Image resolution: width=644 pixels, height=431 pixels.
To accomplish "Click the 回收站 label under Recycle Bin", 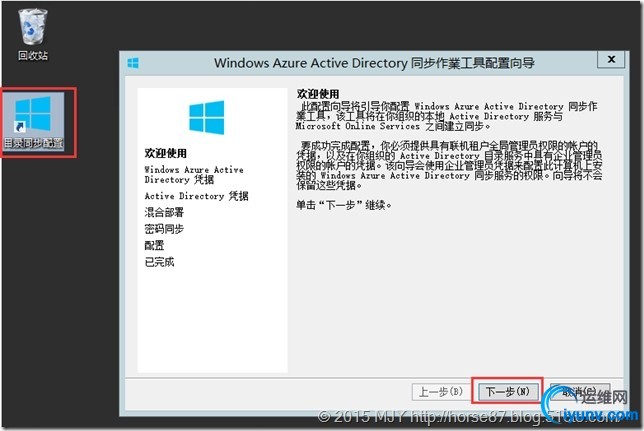I will [x=33, y=55].
